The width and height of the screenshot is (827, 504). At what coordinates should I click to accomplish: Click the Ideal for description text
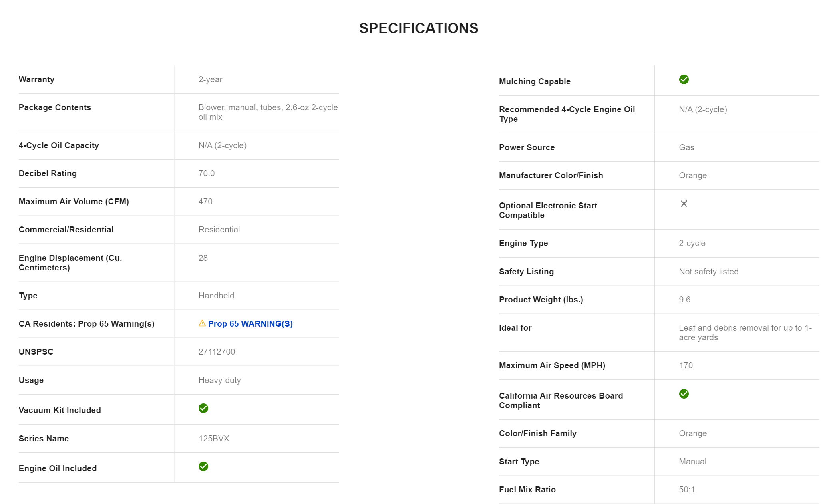click(745, 333)
